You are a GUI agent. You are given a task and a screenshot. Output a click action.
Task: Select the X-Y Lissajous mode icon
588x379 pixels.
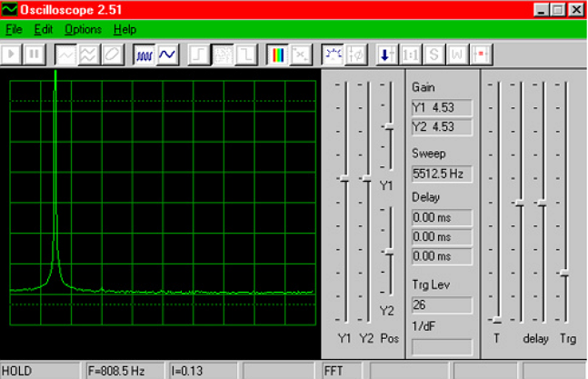pos(112,55)
